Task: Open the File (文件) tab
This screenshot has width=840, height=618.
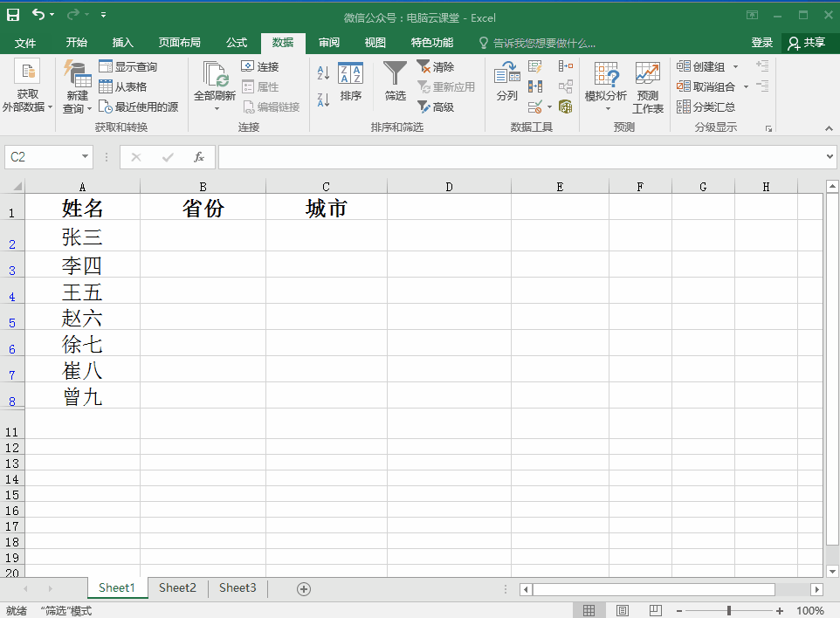Action: tap(25, 43)
